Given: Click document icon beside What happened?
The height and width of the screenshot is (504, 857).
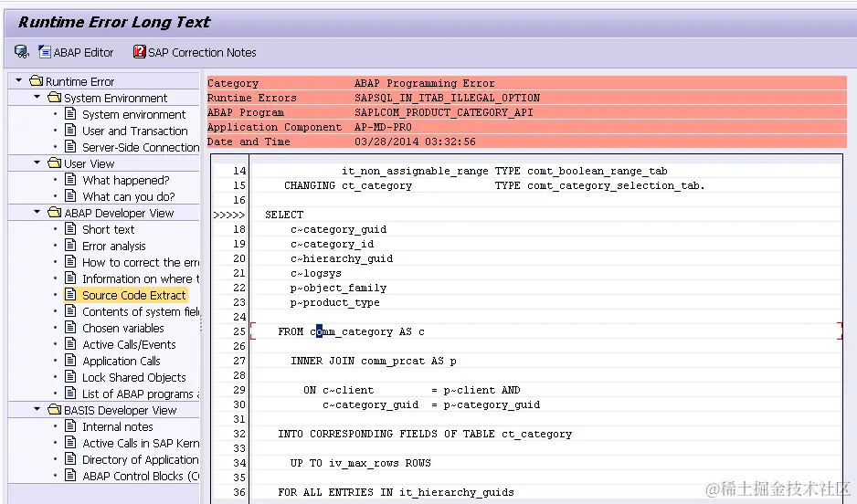Looking at the screenshot, I should click(x=70, y=179).
